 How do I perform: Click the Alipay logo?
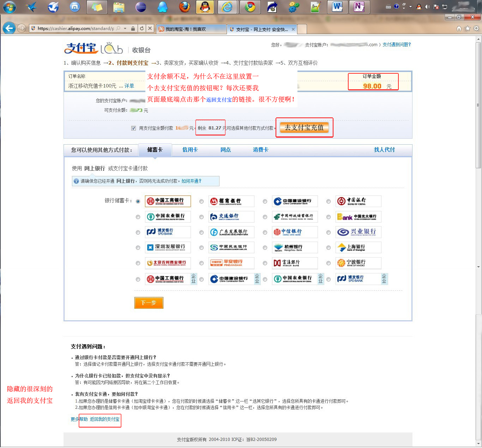click(x=81, y=48)
